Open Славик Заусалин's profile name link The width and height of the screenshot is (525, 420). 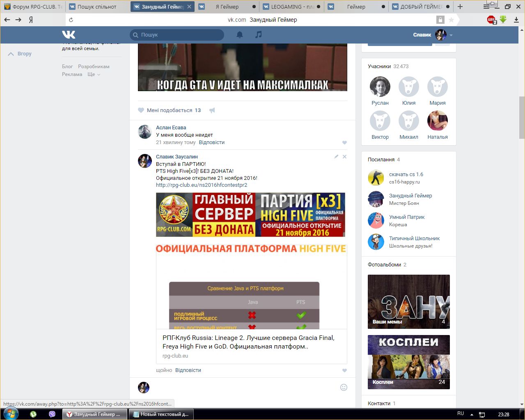click(177, 157)
